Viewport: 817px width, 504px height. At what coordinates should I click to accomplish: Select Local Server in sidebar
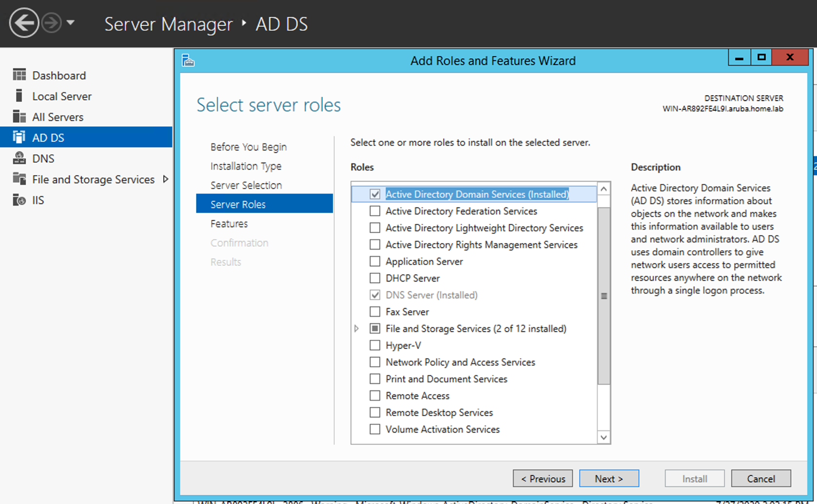pyautogui.click(x=62, y=96)
